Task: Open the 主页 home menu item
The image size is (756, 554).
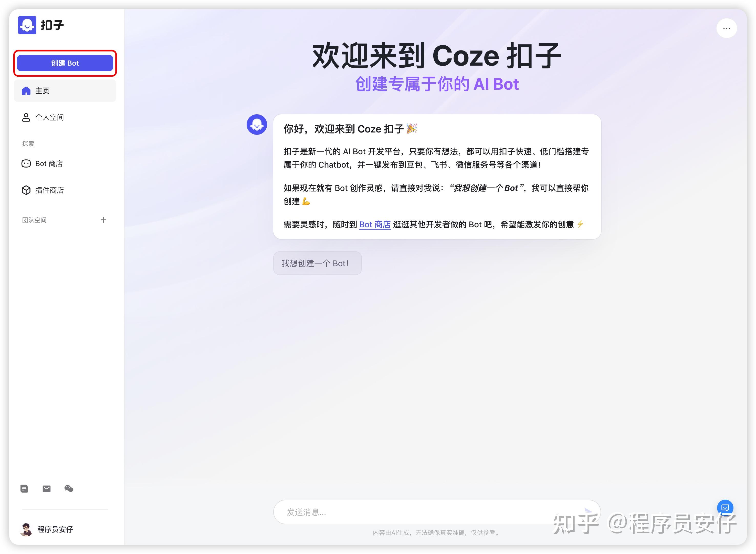Action: pos(65,91)
